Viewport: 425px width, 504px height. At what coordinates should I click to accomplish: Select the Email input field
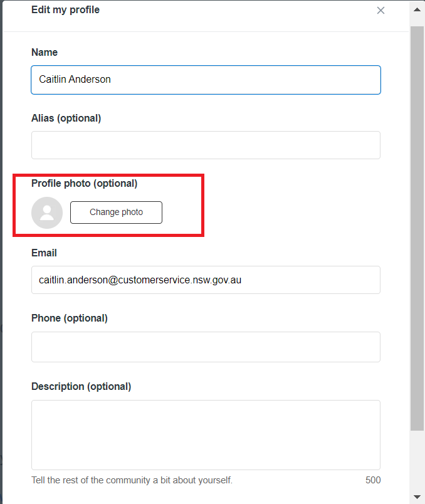(206, 280)
